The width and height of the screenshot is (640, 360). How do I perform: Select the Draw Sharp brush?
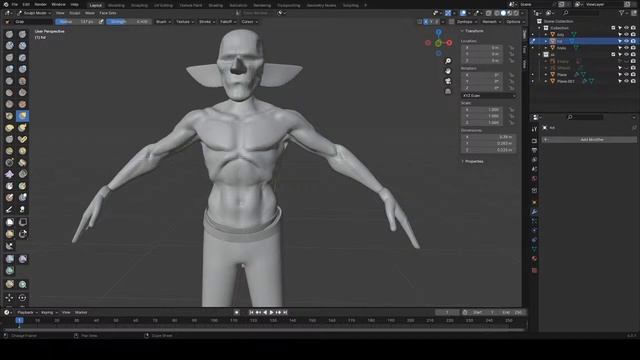tap(22, 34)
